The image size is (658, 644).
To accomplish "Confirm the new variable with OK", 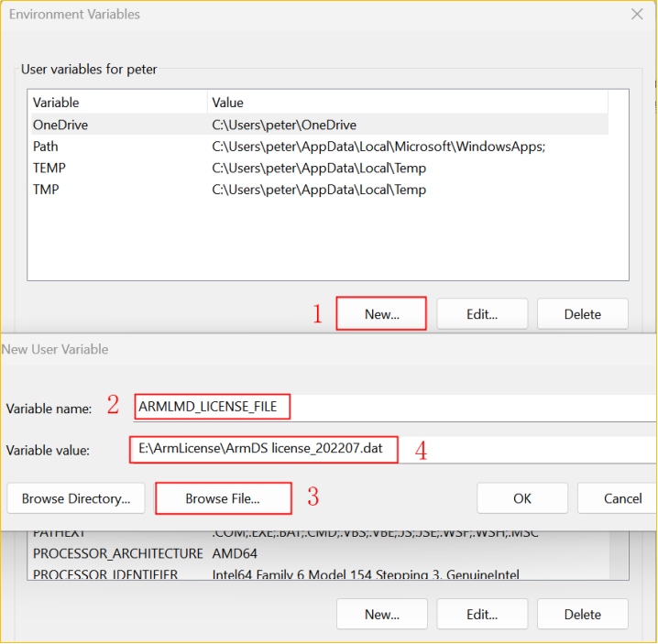I will (x=522, y=498).
